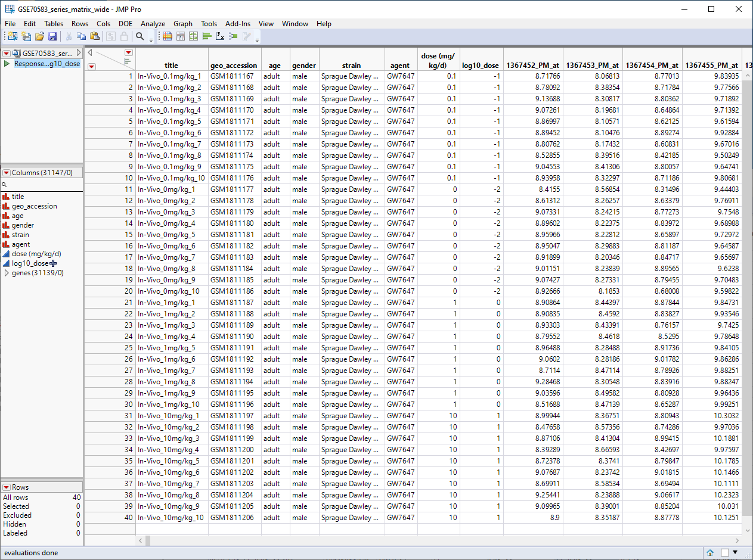Click the red bar chart icon beside title
The height and width of the screenshot is (560, 753).
pyautogui.click(x=7, y=196)
